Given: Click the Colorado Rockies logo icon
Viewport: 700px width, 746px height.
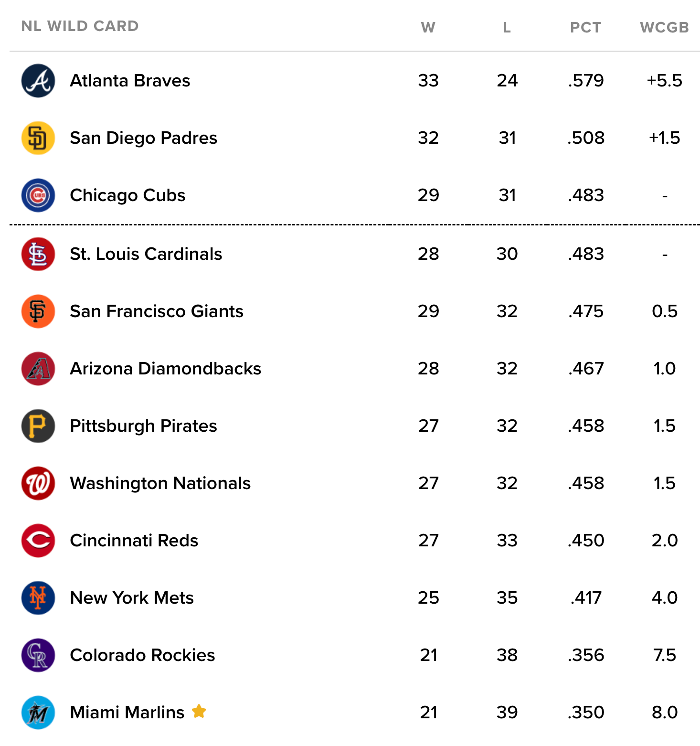Looking at the screenshot, I should point(38,655).
